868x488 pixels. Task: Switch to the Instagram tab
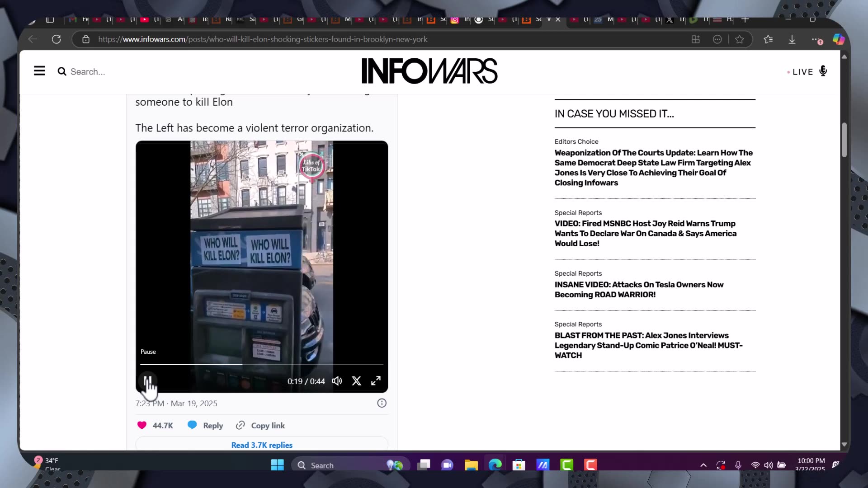pyautogui.click(x=455, y=19)
